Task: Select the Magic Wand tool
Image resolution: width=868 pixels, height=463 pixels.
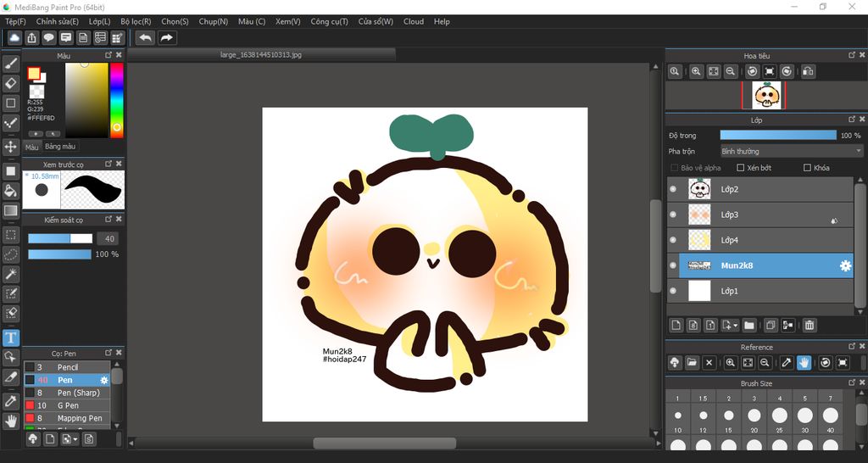Action: click(11, 274)
